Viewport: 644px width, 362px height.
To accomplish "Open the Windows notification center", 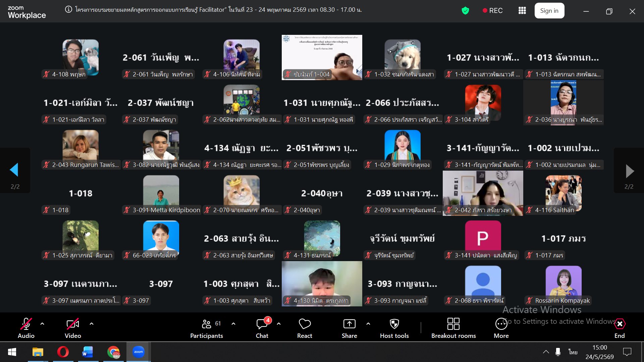I will (x=627, y=352).
